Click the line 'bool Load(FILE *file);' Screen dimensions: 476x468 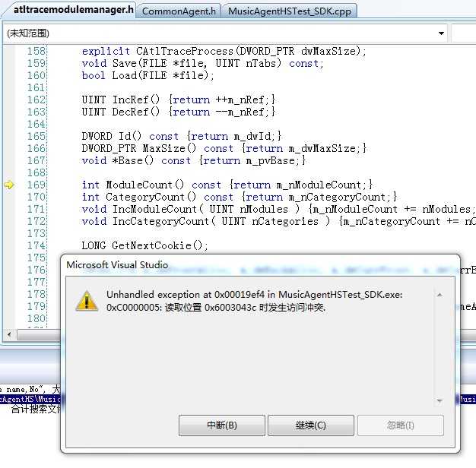[148, 75]
